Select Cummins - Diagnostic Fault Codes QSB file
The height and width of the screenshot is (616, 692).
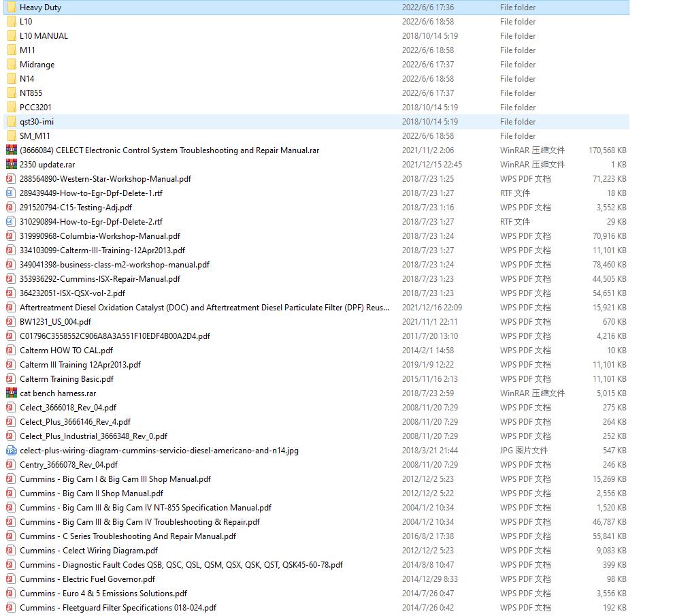point(182,565)
